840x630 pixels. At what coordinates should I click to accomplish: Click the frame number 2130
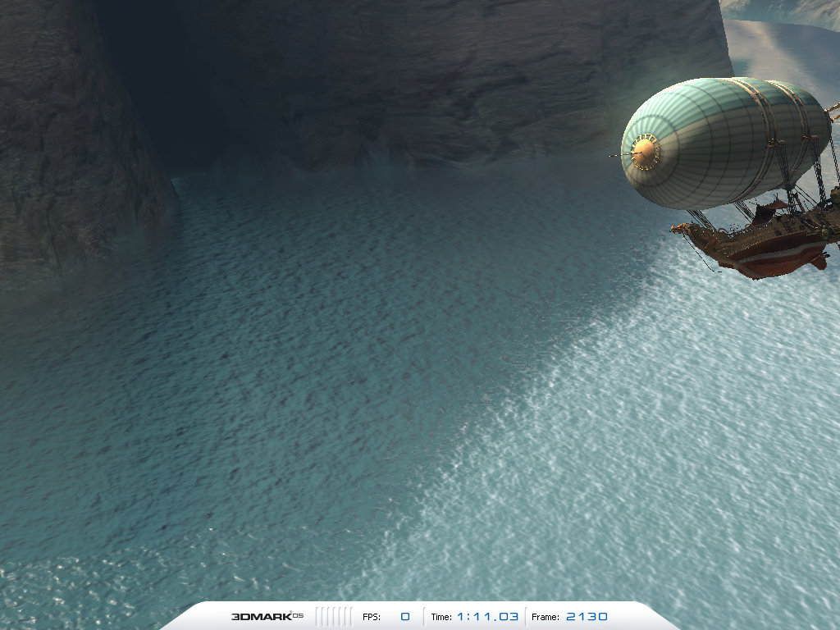click(x=587, y=617)
